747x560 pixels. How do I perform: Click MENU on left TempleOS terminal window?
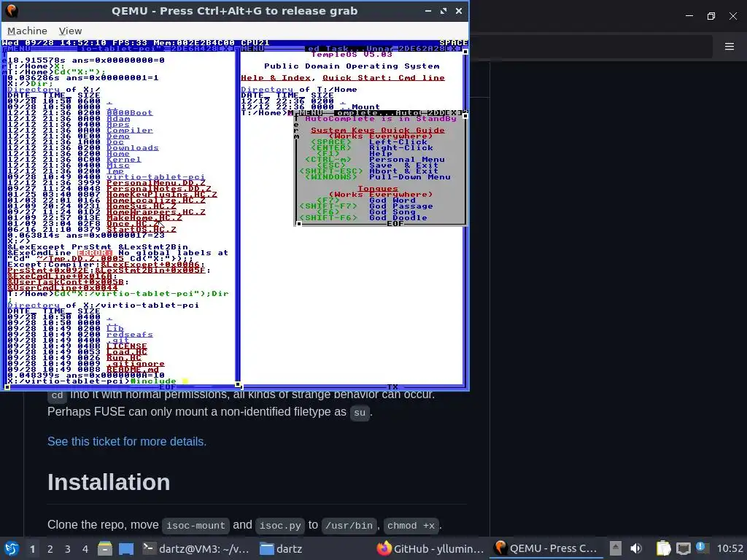coord(19,49)
